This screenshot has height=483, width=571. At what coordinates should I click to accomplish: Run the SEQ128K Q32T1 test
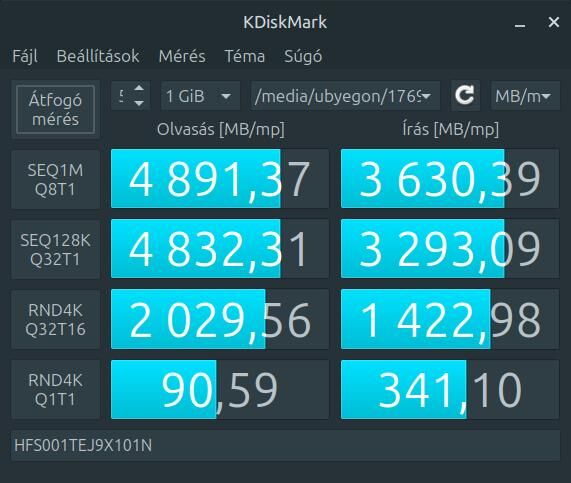coord(55,250)
